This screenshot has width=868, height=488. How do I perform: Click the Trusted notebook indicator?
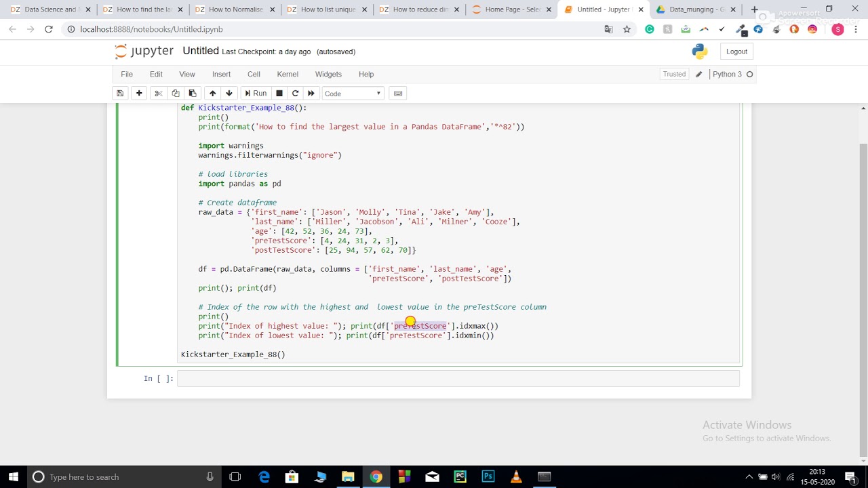[674, 74]
